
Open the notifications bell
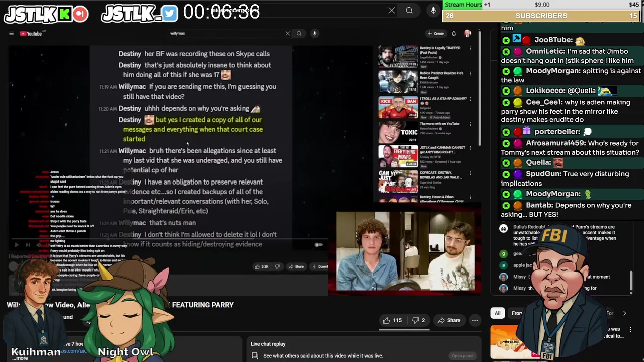click(454, 34)
